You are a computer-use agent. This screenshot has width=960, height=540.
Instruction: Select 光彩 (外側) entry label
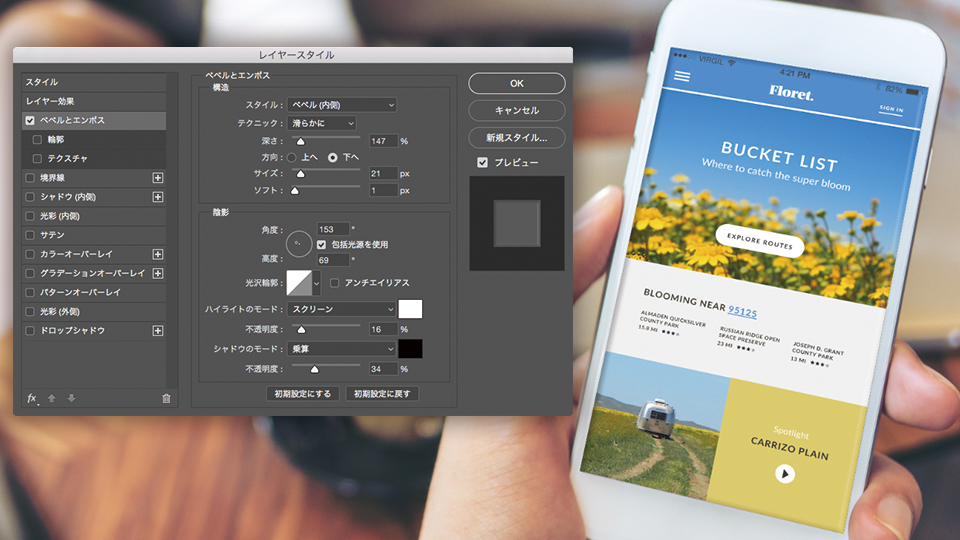pyautogui.click(x=60, y=312)
